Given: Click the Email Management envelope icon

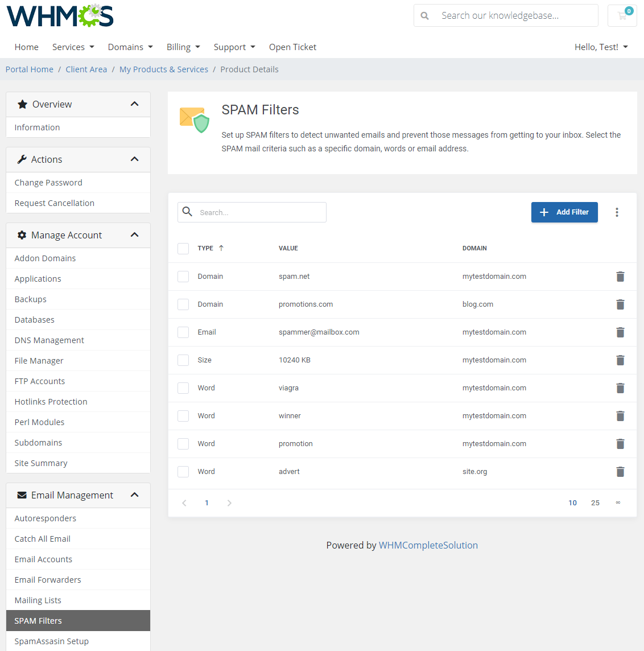Looking at the screenshot, I should pyautogui.click(x=22, y=495).
